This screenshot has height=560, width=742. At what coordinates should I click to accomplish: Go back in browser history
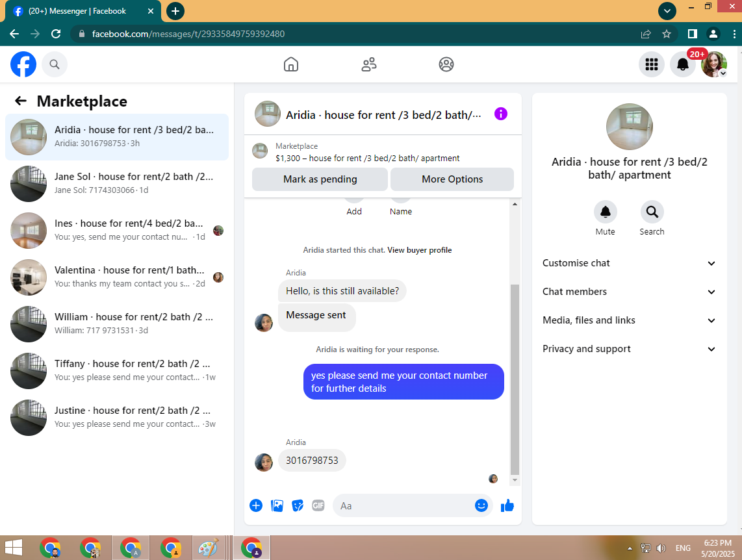point(14,34)
